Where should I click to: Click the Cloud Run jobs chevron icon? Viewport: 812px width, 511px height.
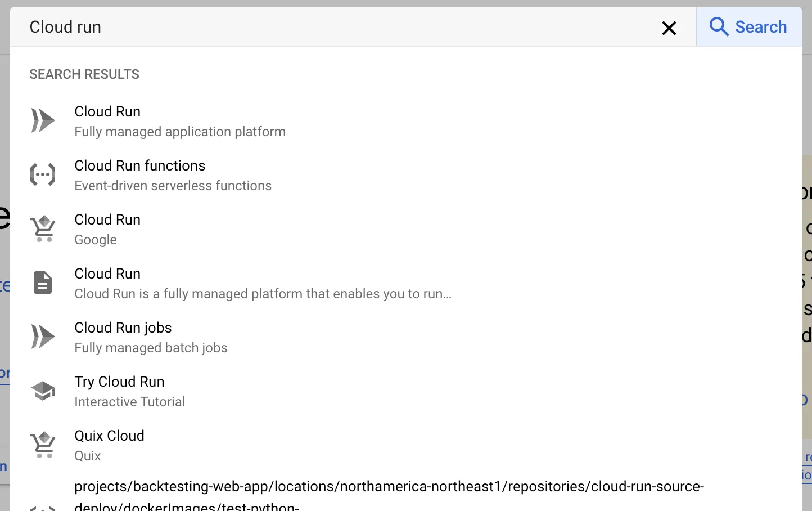click(43, 337)
